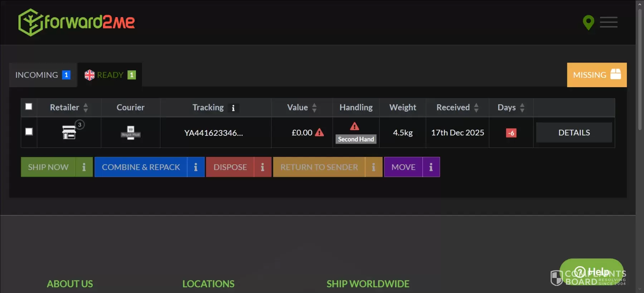Switch to the Incoming tab
The width and height of the screenshot is (644, 293).
(x=43, y=75)
